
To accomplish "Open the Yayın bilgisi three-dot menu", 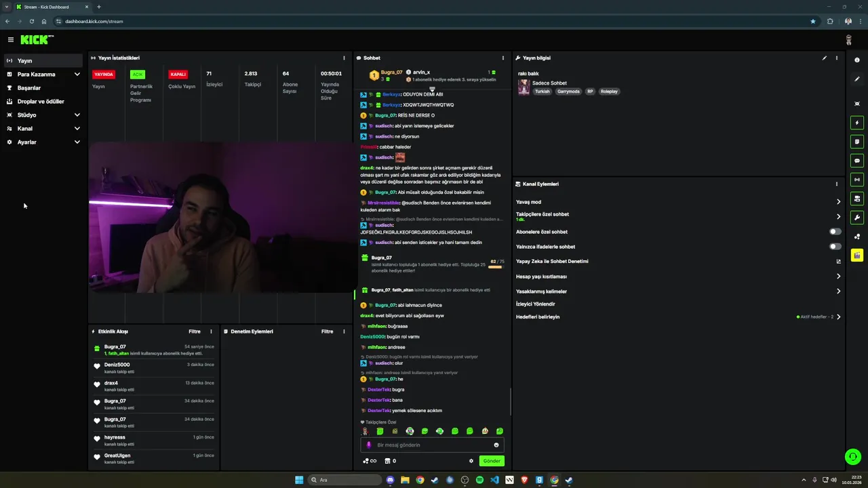I will pos(837,58).
